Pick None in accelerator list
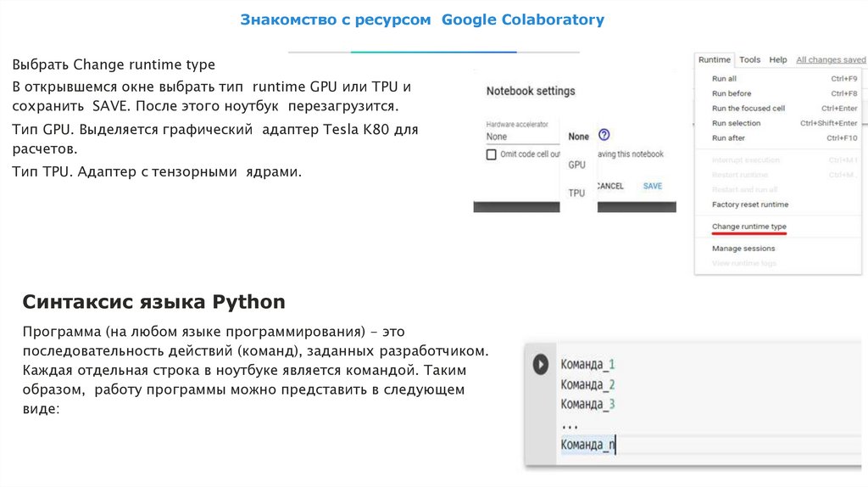The width and height of the screenshot is (868, 487). [x=578, y=137]
